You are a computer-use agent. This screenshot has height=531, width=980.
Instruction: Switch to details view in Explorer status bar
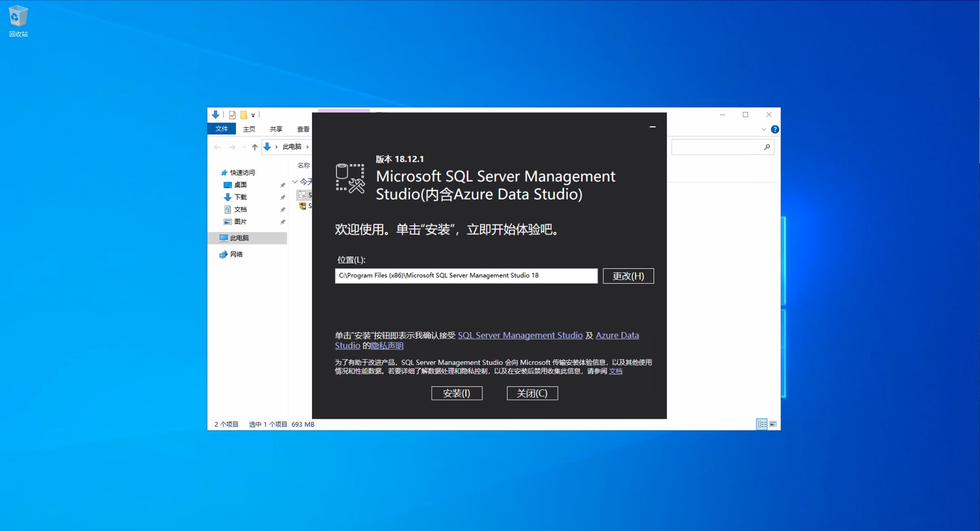click(761, 424)
